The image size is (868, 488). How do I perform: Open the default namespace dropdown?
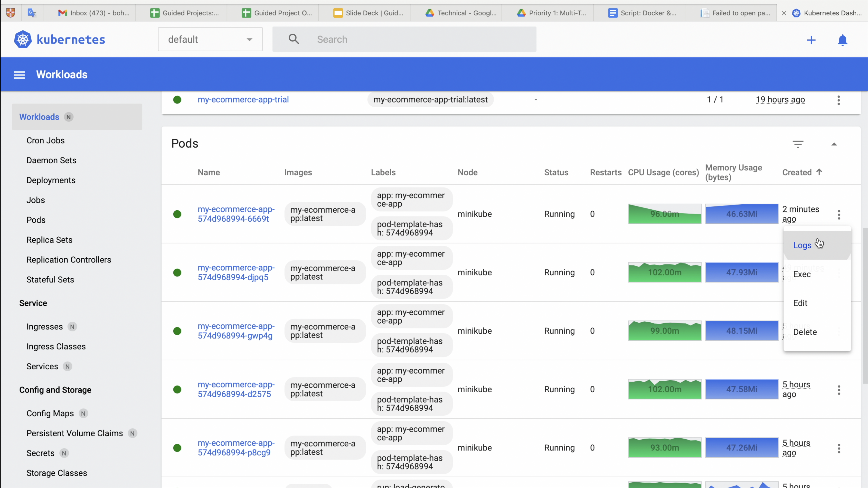click(x=210, y=39)
